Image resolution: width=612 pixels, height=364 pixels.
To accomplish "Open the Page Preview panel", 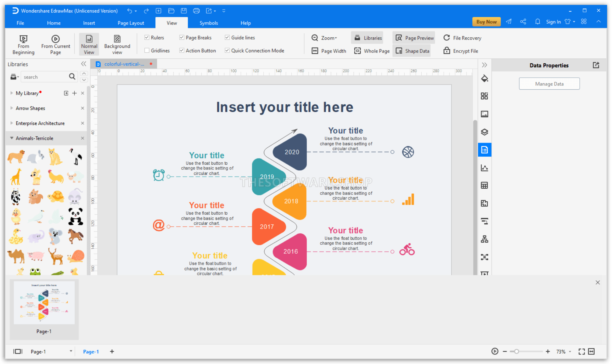I will pyautogui.click(x=414, y=38).
